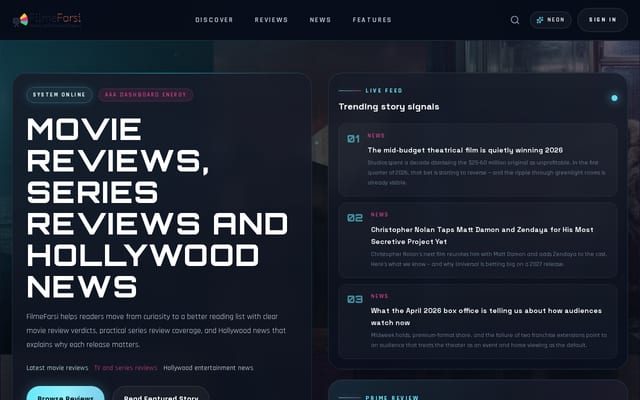This screenshot has width=640, height=400.
Task: Click the NEWS tag above mid-budget story
Action: tap(376, 136)
